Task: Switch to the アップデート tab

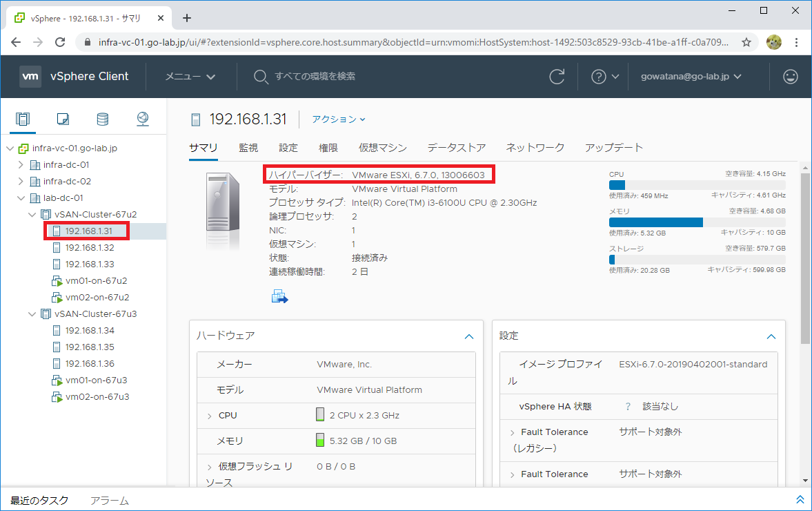Action: point(614,148)
